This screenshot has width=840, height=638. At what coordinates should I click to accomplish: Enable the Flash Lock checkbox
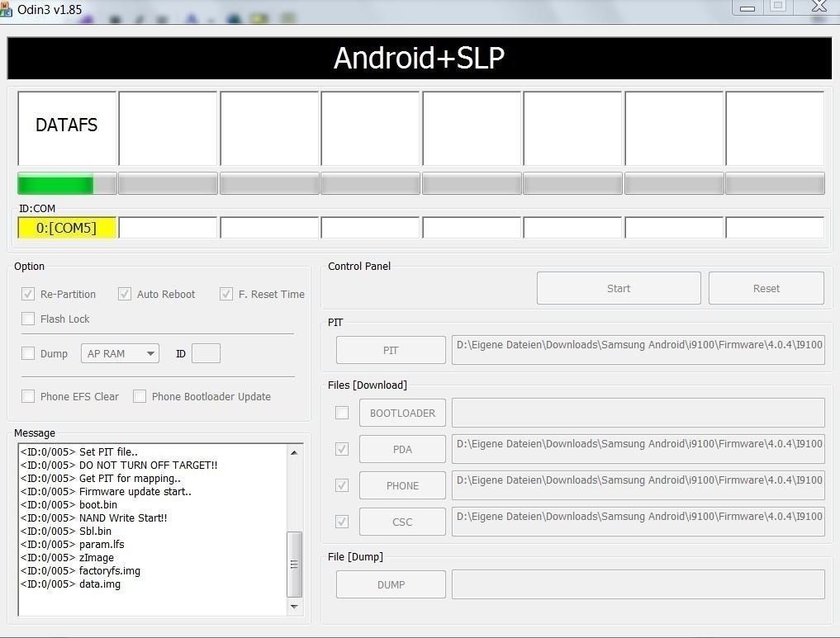coord(28,319)
